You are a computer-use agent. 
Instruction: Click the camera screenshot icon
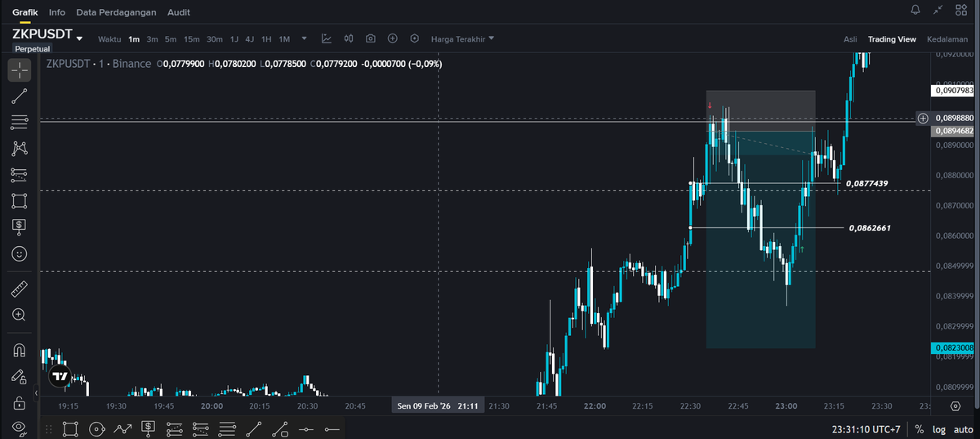(x=371, y=38)
